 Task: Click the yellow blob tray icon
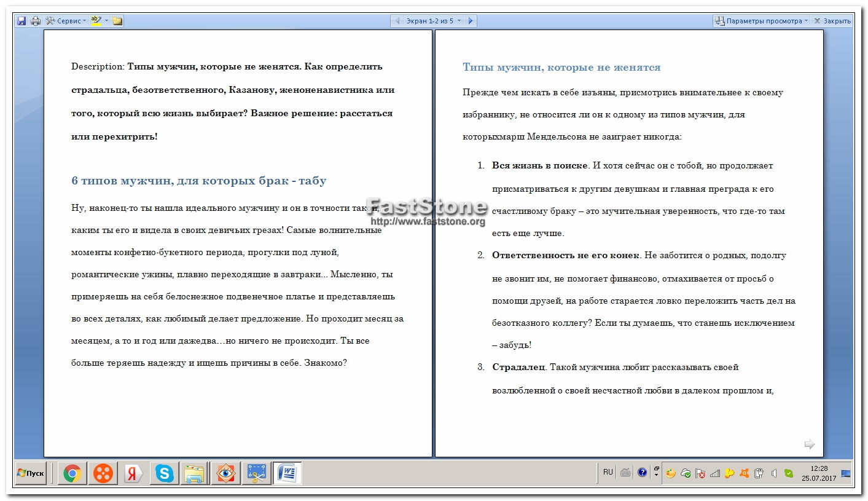[x=730, y=473]
